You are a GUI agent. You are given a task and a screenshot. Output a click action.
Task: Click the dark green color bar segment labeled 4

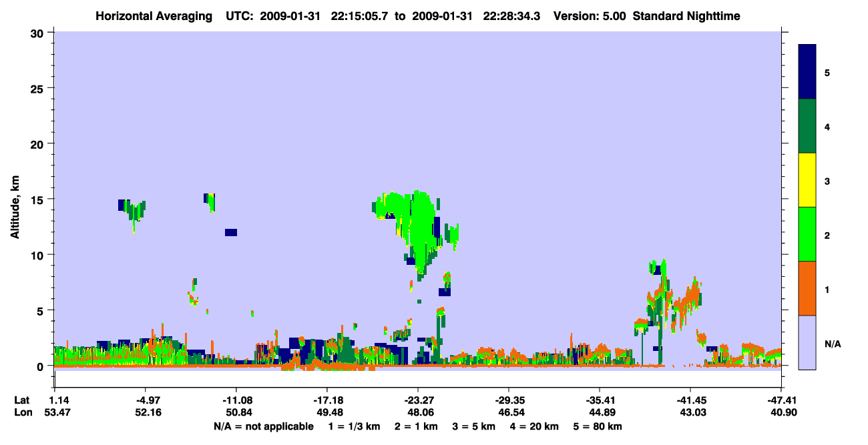[807, 126]
